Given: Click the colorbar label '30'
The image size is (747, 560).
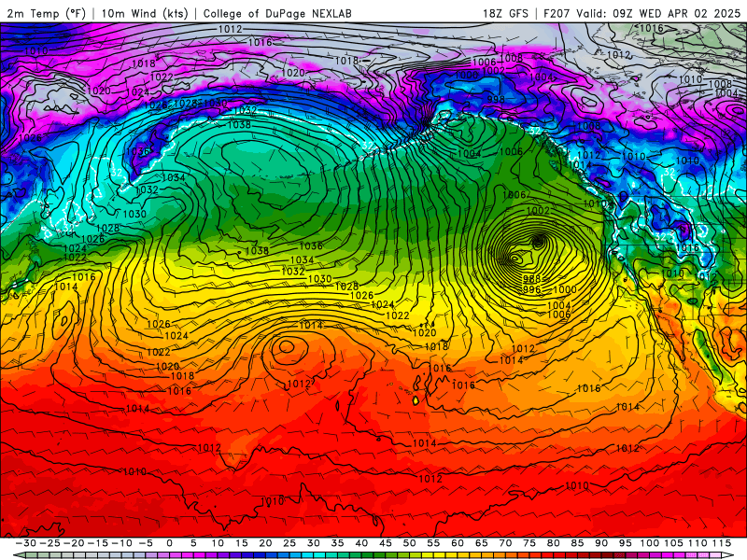Looking at the screenshot, I should 313,543.
